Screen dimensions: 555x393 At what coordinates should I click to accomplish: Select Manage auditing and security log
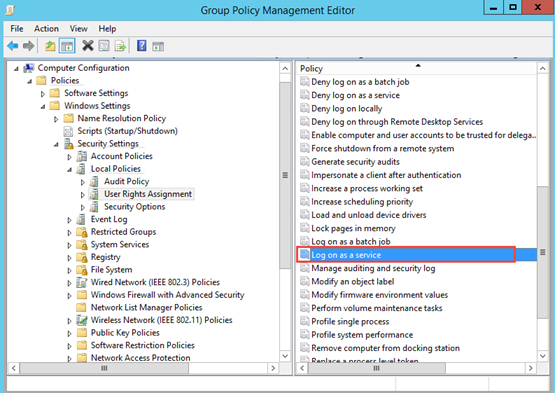coord(373,268)
